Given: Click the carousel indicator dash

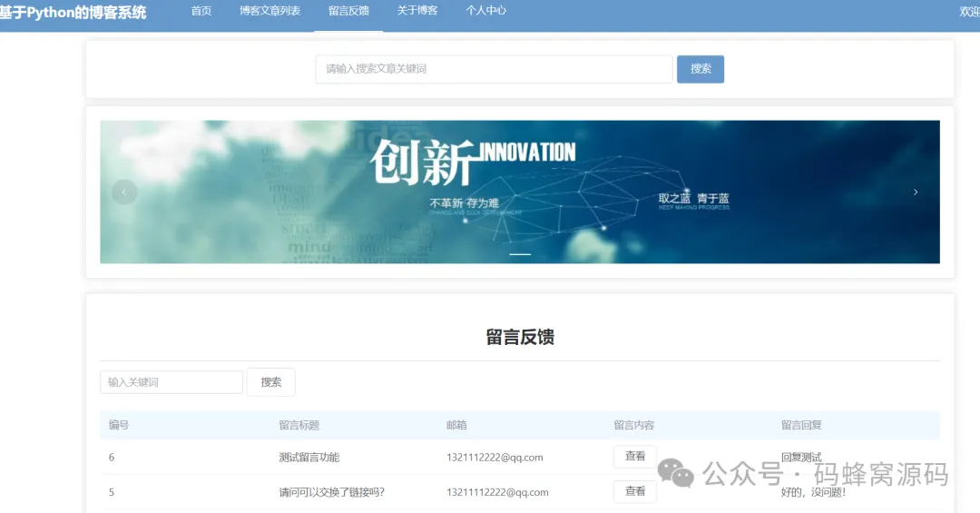Looking at the screenshot, I should point(519,254).
